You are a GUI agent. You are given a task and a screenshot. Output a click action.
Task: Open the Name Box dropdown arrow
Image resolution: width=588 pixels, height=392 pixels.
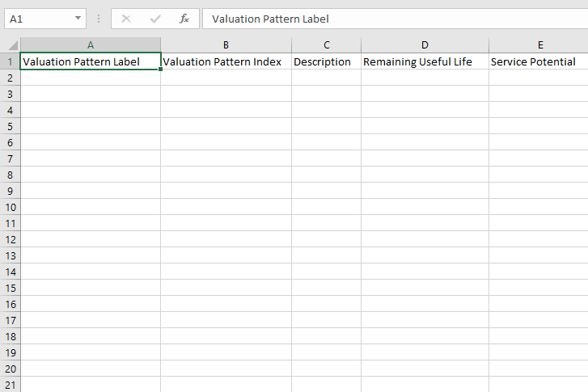pyautogui.click(x=78, y=18)
